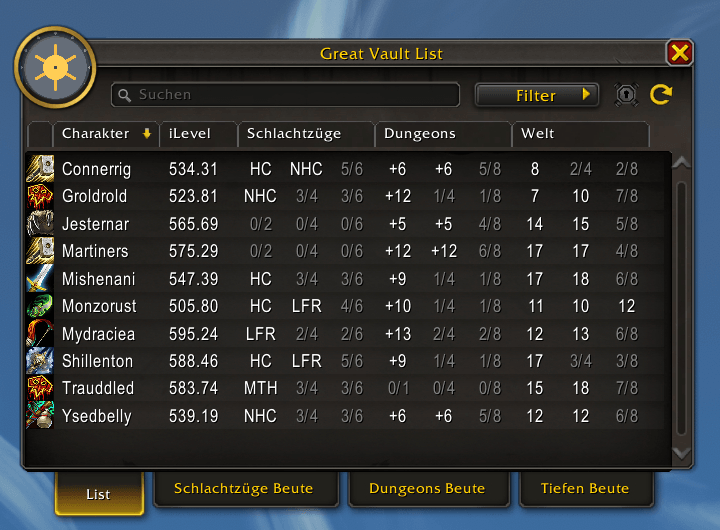720x530 pixels.
Task: Select the Groldrold character name
Action: pos(95,196)
